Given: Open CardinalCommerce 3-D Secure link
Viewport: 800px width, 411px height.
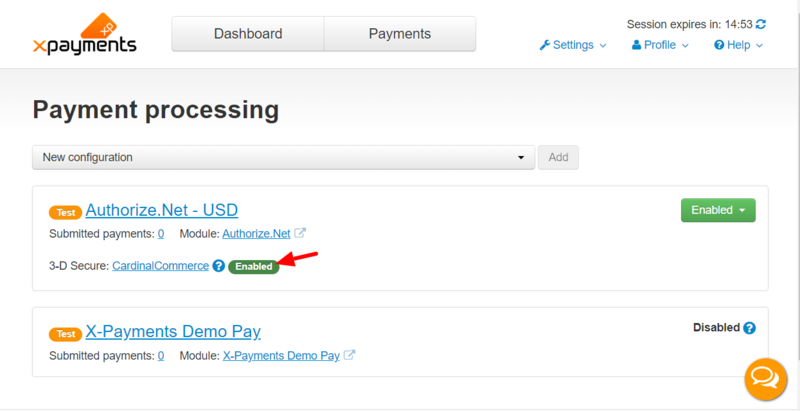Looking at the screenshot, I should [x=160, y=266].
